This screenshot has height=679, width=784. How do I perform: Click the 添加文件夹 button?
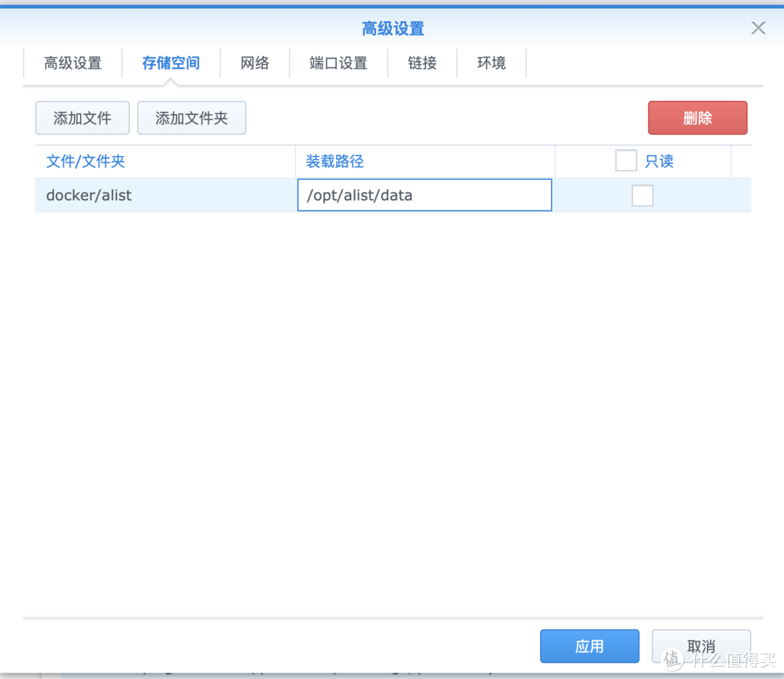pyautogui.click(x=191, y=118)
